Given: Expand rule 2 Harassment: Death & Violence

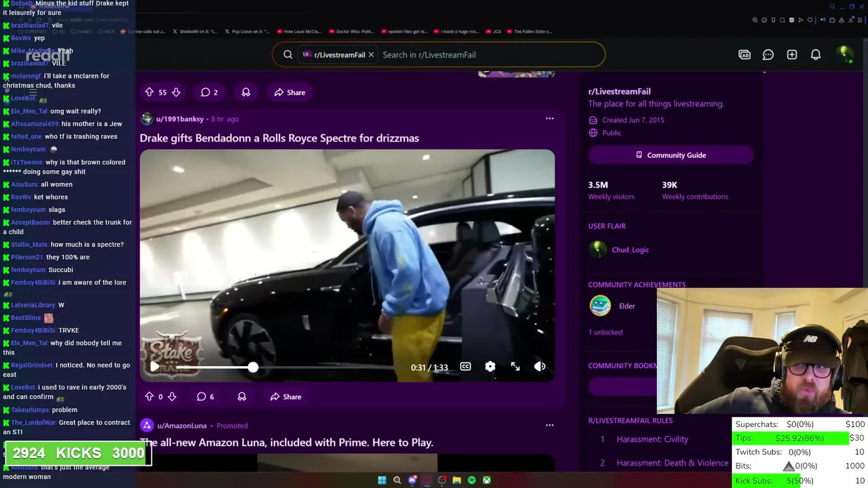Looking at the screenshot, I should click(673, 463).
